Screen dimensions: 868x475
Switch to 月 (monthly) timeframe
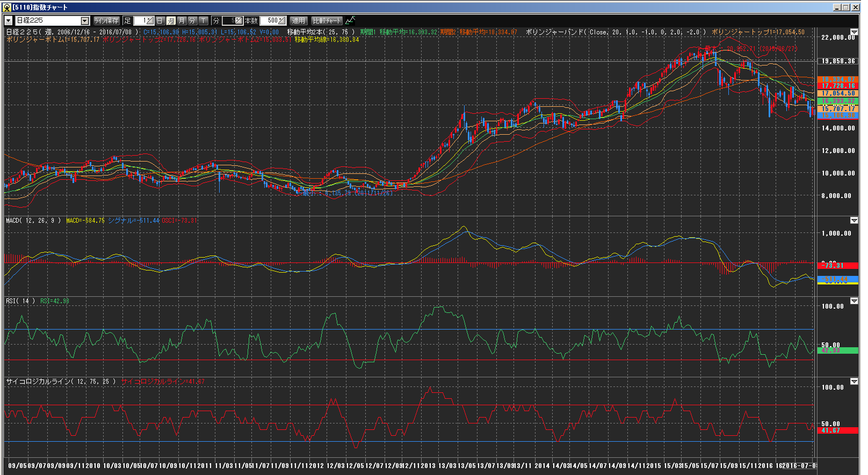coord(182,21)
